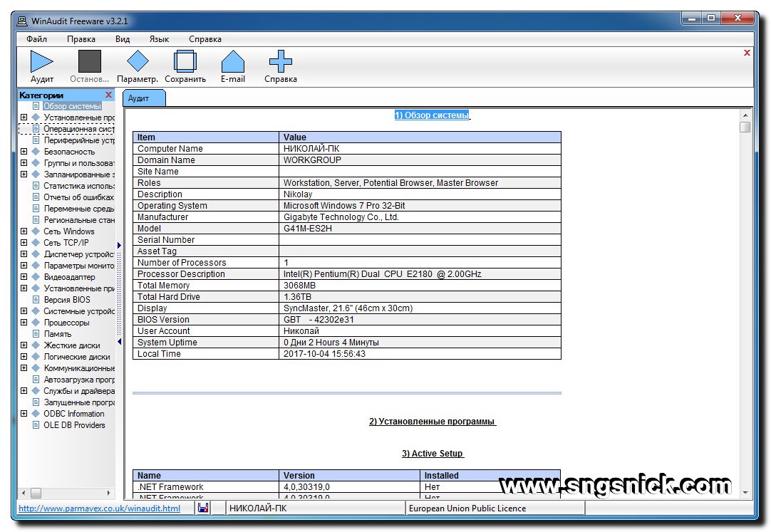Open the Вид menu

(123, 38)
